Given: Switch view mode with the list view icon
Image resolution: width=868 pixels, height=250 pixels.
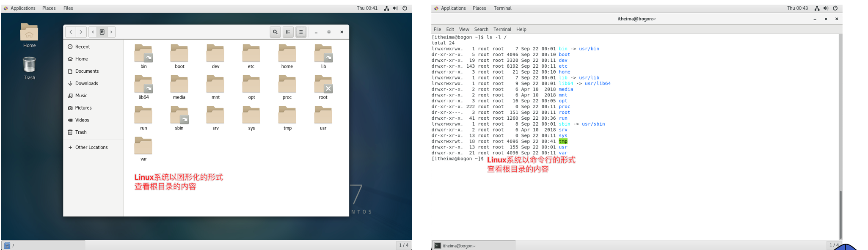Looking at the screenshot, I should coord(288,32).
